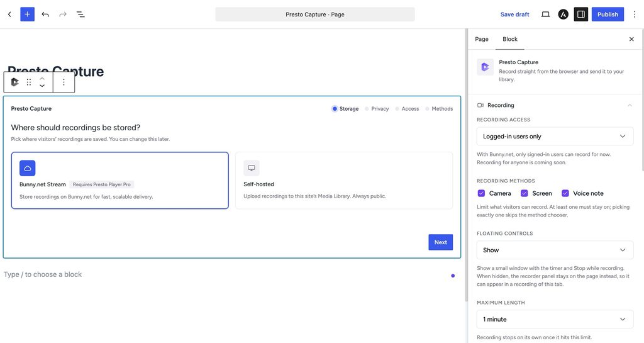The width and height of the screenshot is (644, 343).
Task: Select the Methods step indicator
Action: click(439, 109)
